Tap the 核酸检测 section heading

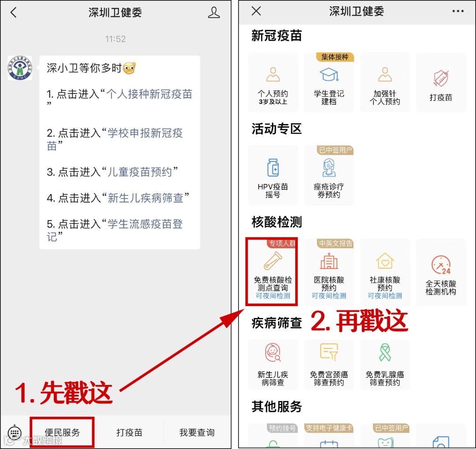pyautogui.click(x=276, y=222)
